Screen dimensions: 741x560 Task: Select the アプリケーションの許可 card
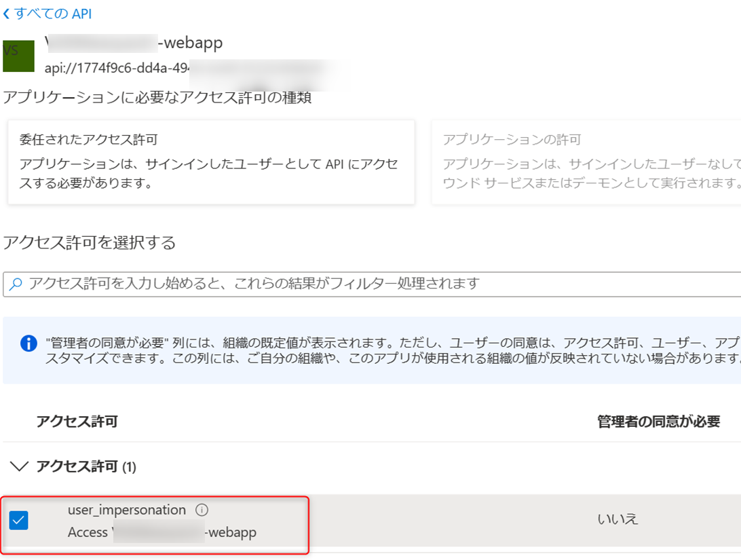pos(586,162)
